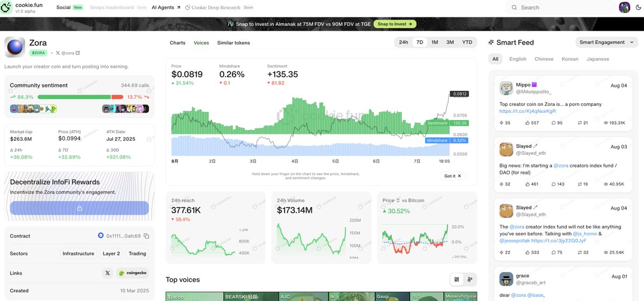This screenshot has width=644, height=301.
Task: Switch to the Voices tab
Action: (x=201, y=42)
